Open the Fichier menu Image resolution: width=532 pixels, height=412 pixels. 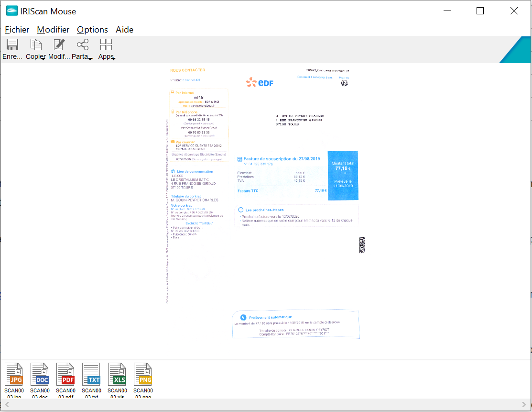pyautogui.click(x=17, y=30)
